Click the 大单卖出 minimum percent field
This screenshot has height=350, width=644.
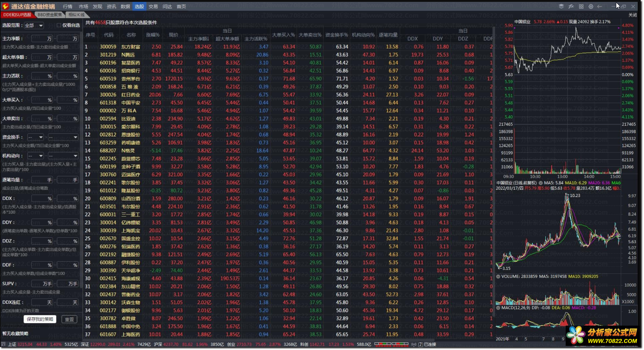[42, 119]
